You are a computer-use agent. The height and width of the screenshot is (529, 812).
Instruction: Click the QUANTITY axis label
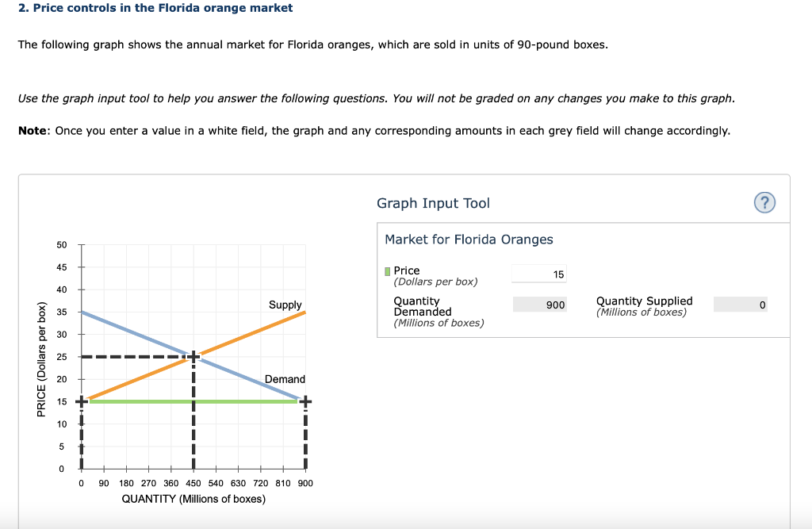click(x=193, y=498)
